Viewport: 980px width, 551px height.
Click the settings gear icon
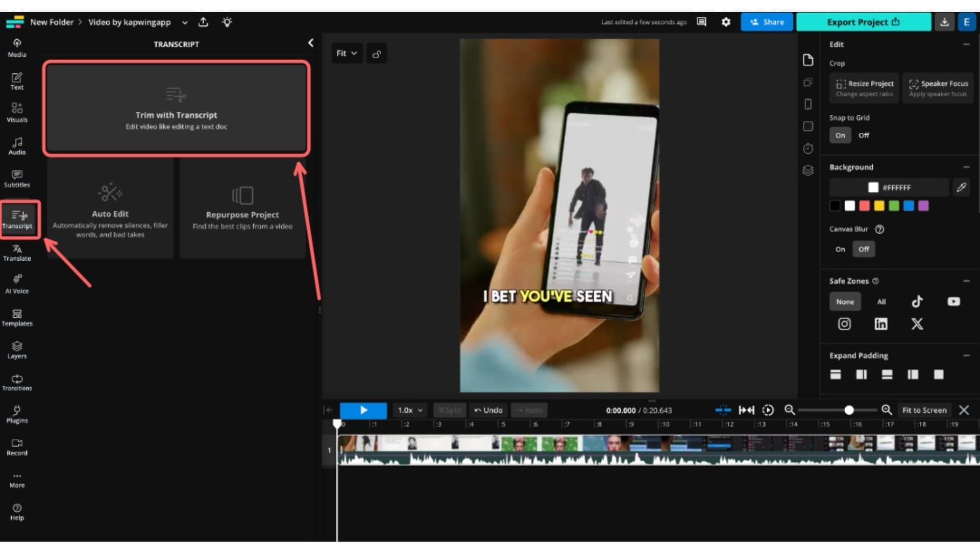726,22
